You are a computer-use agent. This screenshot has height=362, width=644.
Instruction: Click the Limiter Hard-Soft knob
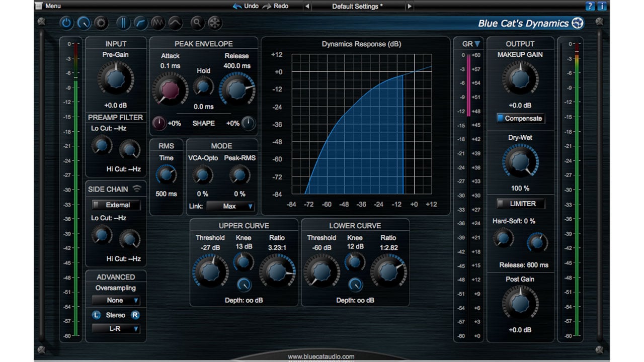[x=503, y=238]
